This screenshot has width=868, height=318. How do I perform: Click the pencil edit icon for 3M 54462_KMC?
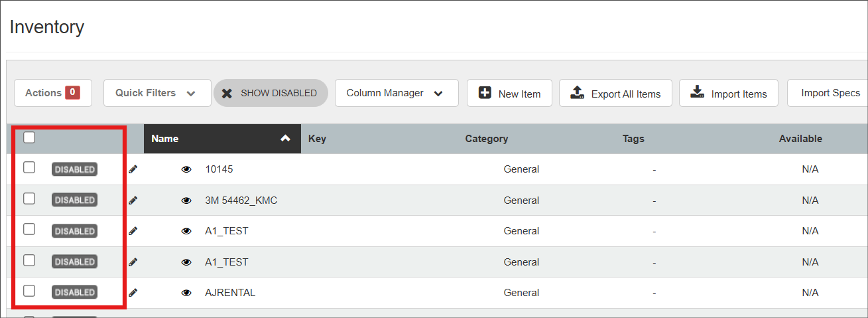pos(133,200)
